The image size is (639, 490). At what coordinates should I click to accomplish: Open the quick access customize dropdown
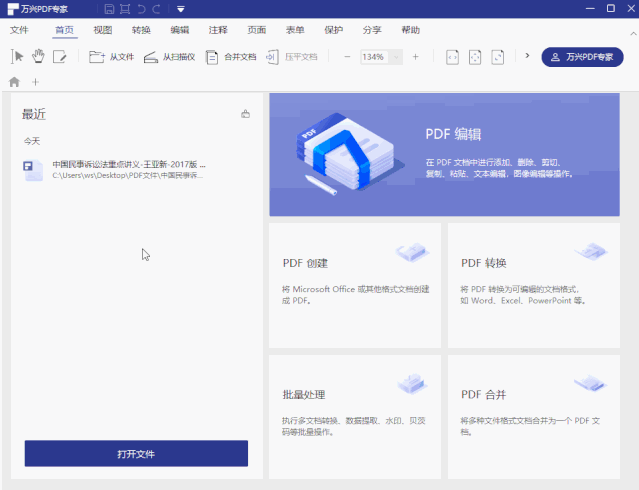point(181,9)
